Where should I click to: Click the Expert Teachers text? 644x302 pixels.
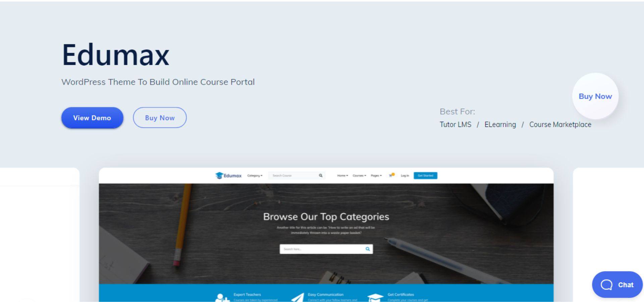pos(247,295)
